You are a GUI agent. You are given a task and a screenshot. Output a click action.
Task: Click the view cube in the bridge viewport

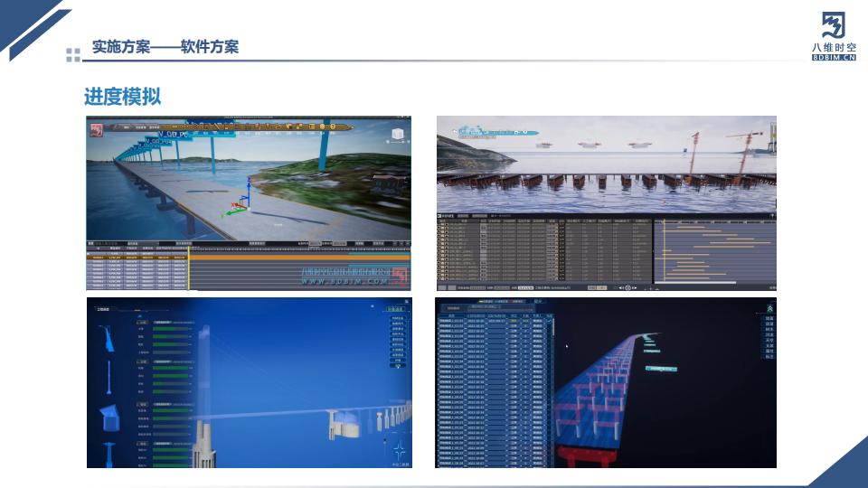click(396, 135)
